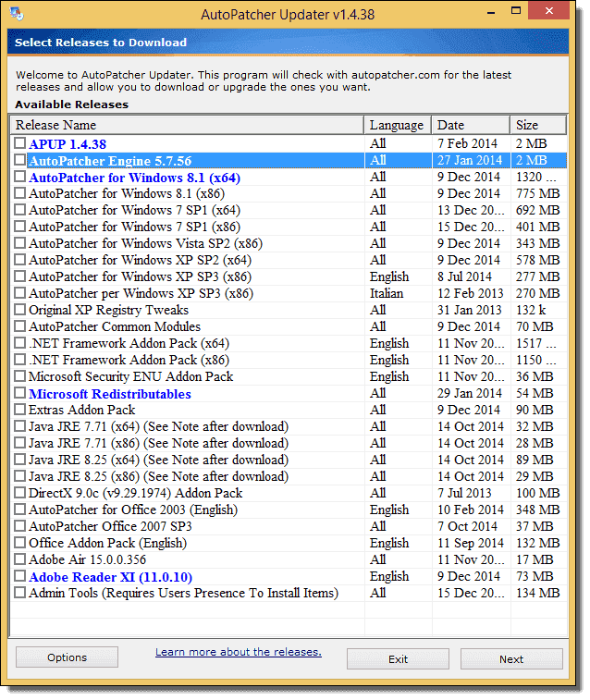Click '12 Feb 2013' date cell
Screen dimensions: 590x700
(x=470, y=293)
